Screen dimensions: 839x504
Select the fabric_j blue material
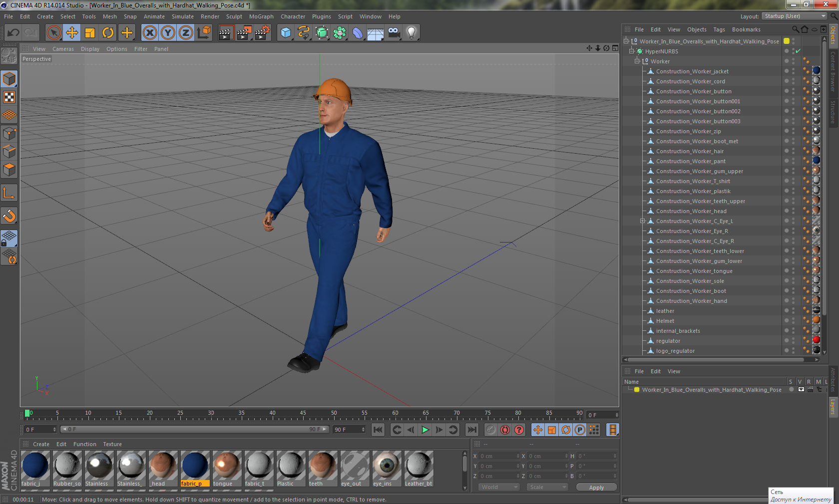coord(35,469)
